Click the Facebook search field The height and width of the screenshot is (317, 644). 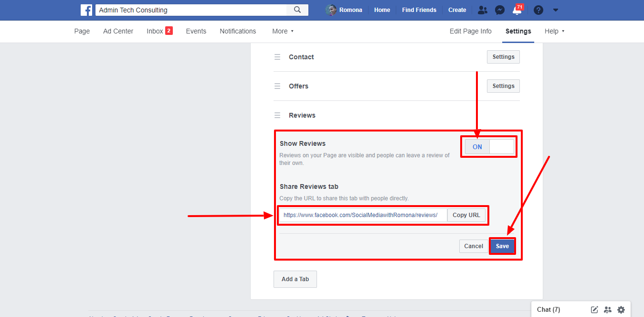click(x=191, y=10)
